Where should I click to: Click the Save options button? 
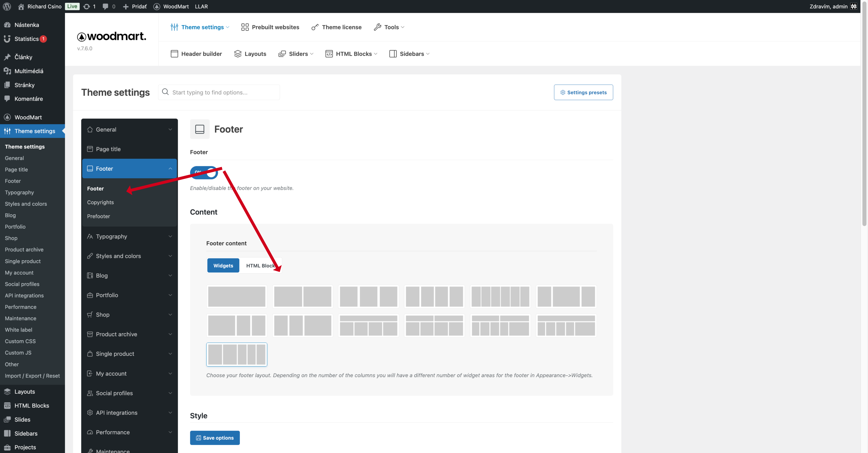point(215,438)
